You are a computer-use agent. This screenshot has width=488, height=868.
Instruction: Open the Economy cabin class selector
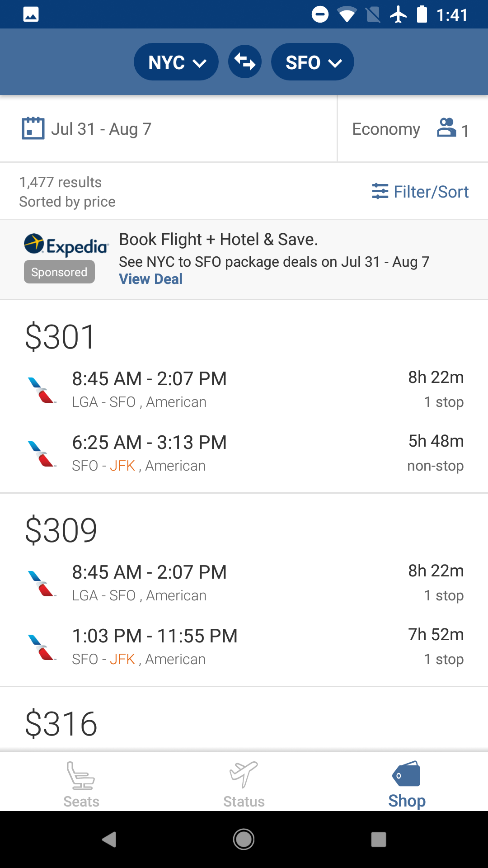pyautogui.click(x=386, y=129)
